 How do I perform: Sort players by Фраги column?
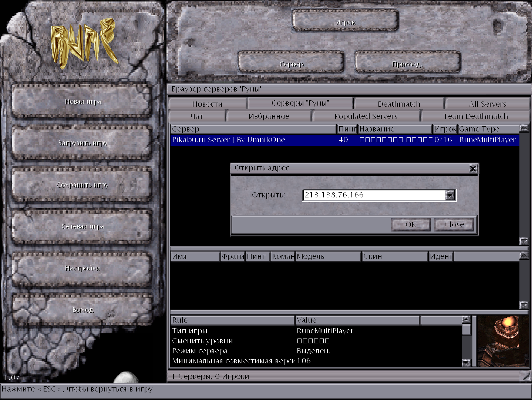[x=233, y=256]
